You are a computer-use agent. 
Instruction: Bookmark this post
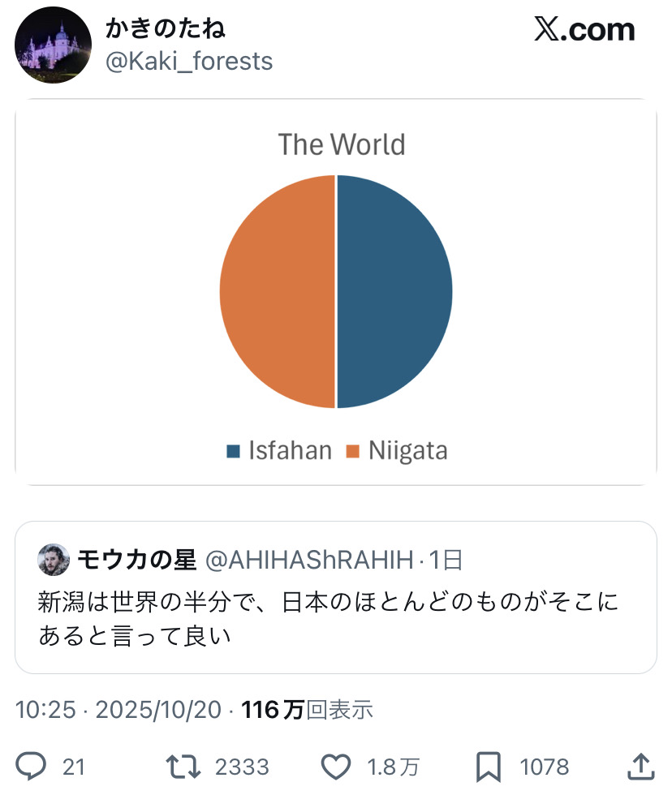click(489, 766)
